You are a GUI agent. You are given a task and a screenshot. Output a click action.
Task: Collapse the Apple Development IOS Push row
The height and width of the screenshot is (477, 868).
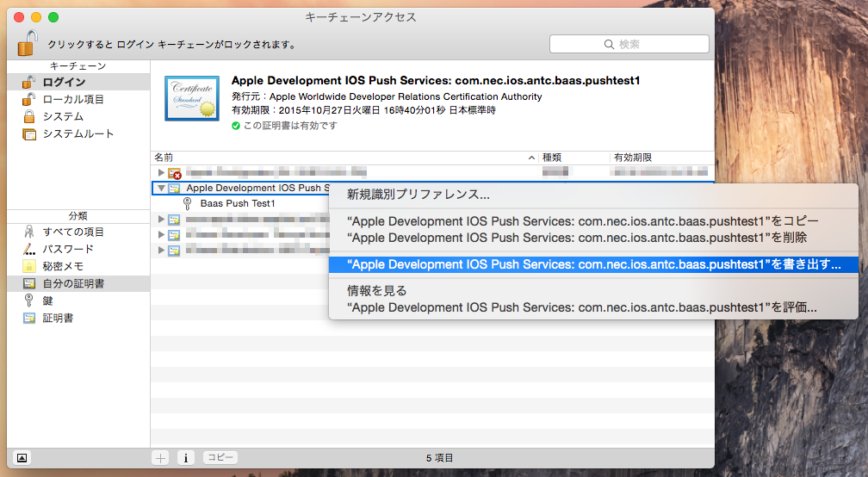tap(161, 189)
